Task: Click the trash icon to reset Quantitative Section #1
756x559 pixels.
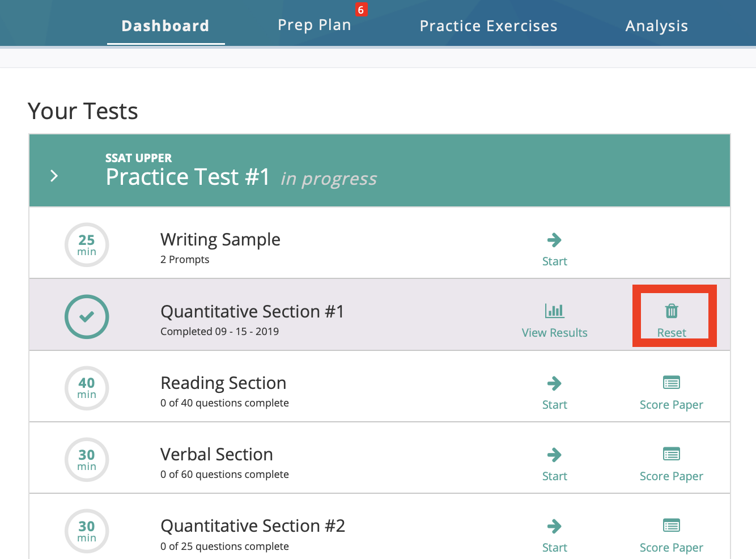Action: [x=672, y=311]
